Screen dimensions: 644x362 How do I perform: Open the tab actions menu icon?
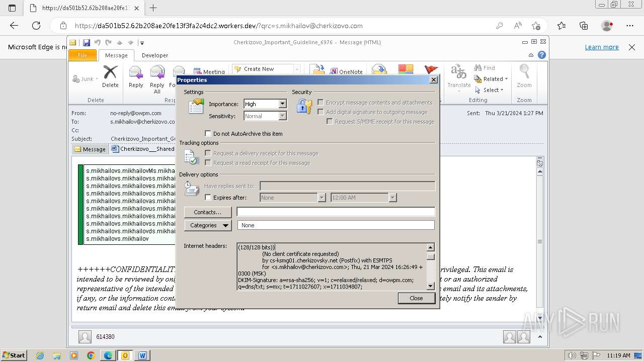coord(12,8)
